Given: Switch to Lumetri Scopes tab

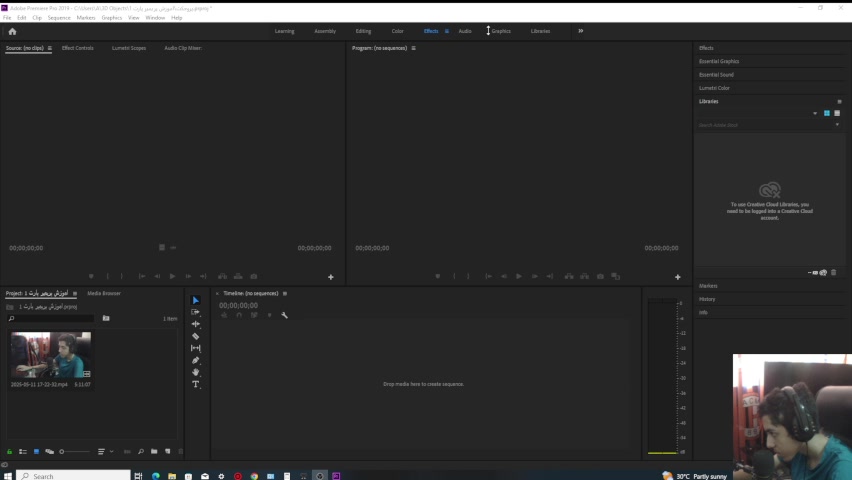Looking at the screenshot, I should (129, 48).
